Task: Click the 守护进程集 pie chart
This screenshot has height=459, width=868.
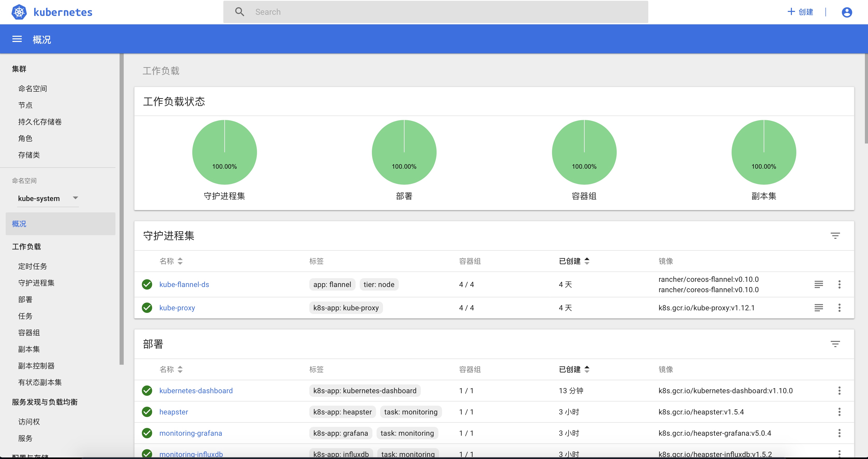Action: point(224,152)
